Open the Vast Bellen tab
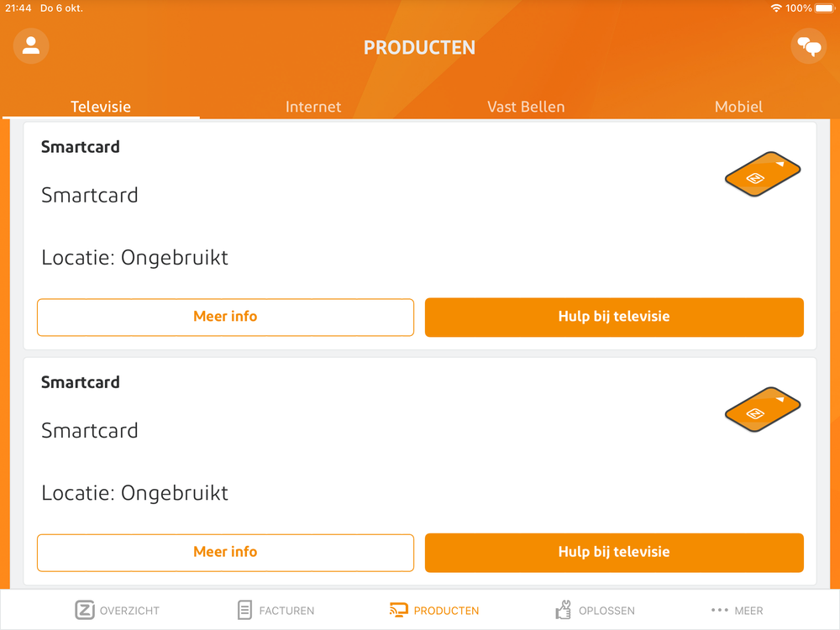This screenshot has height=630, width=840. pos(526,107)
